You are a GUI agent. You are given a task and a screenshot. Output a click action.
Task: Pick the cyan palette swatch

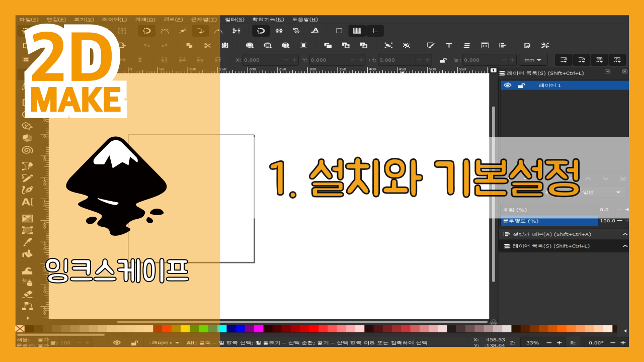point(222,329)
